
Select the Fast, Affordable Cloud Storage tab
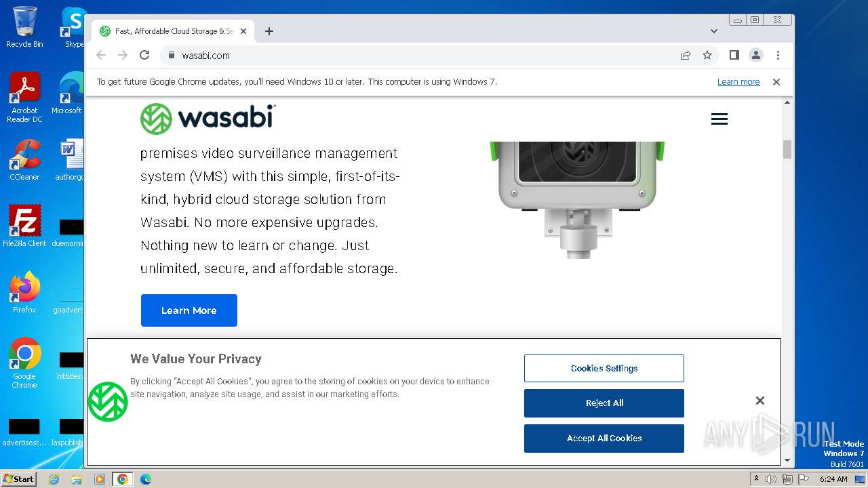pyautogui.click(x=173, y=31)
